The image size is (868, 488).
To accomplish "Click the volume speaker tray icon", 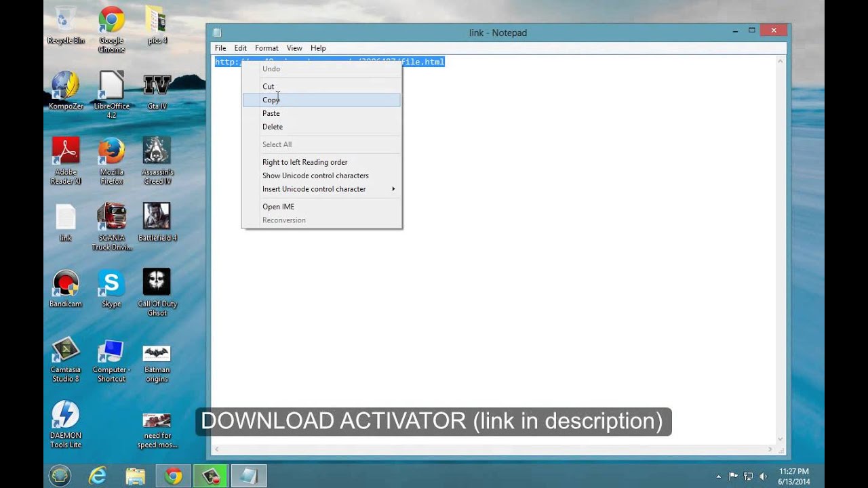I will point(764,476).
